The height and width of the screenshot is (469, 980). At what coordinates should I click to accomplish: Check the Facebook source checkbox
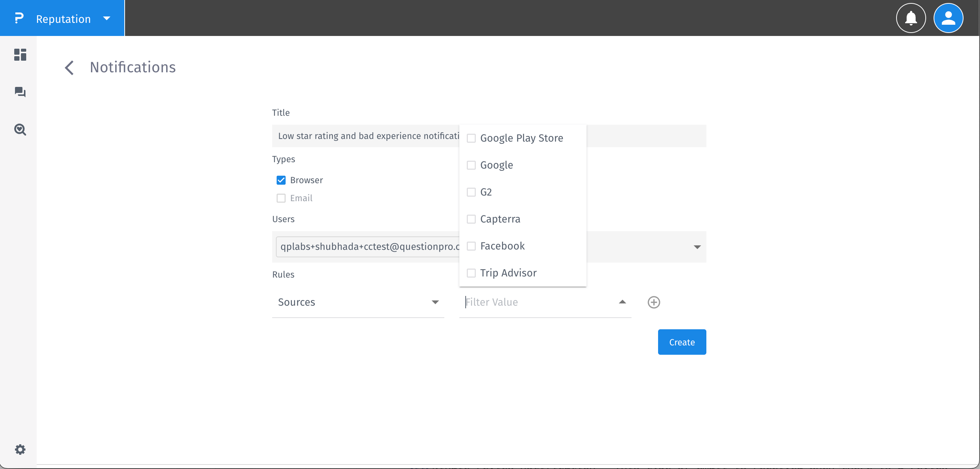click(471, 246)
